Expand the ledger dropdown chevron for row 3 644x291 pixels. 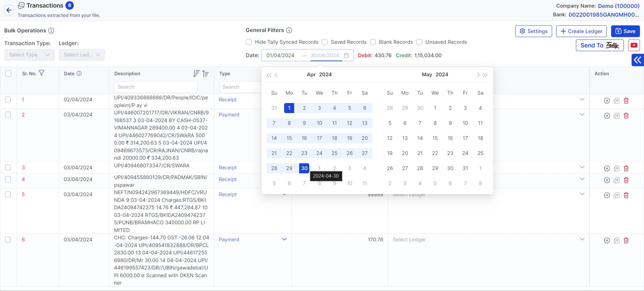point(582,167)
